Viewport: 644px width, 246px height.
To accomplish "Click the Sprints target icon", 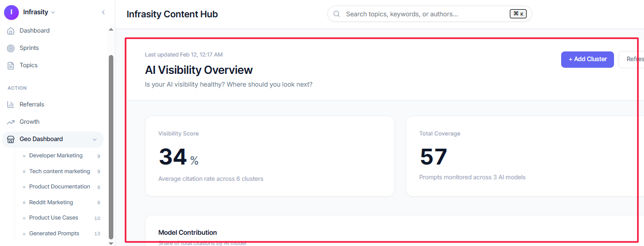I will coord(11,48).
